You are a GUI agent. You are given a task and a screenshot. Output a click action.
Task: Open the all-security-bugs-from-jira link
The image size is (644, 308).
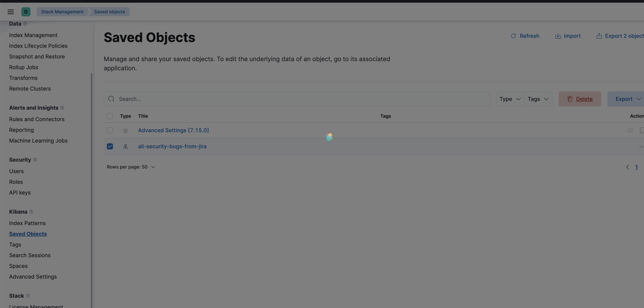point(172,147)
